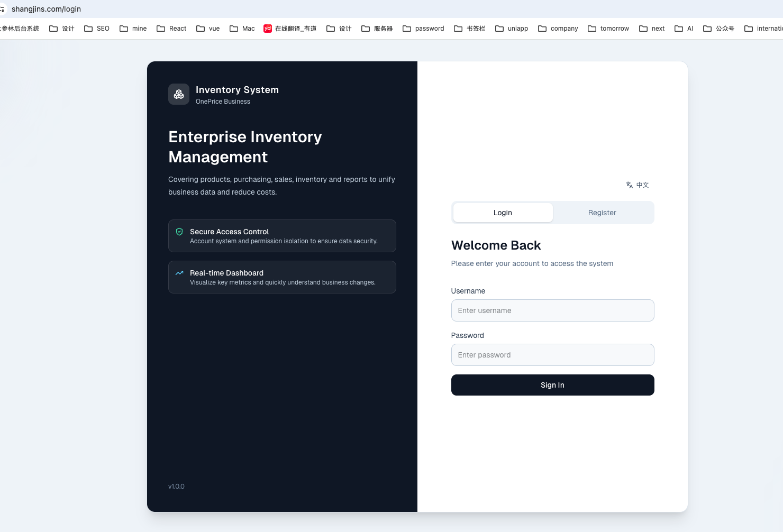Click the Youdao translate bookmark icon
783x532 pixels.
point(268,29)
